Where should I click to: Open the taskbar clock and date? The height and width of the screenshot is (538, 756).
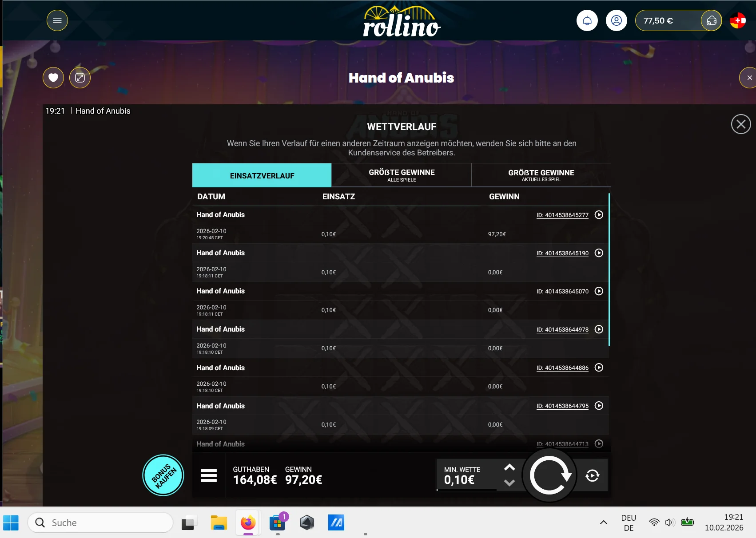(724, 522)
